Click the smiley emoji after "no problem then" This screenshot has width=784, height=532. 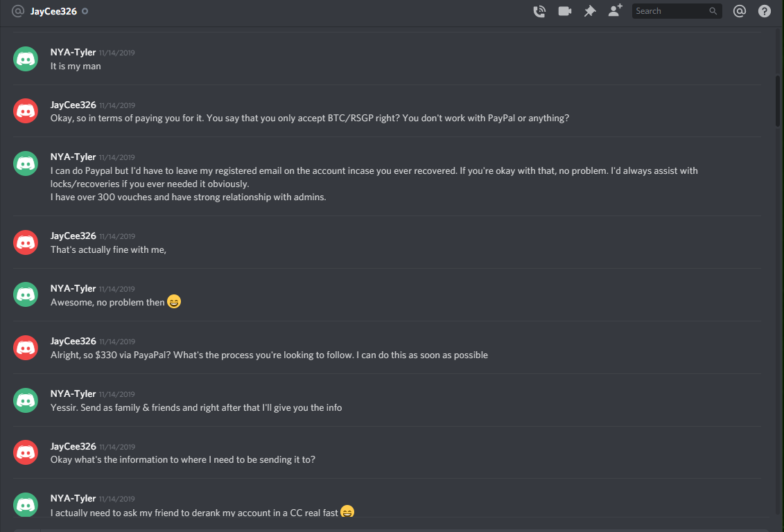(x=174, y=302)
